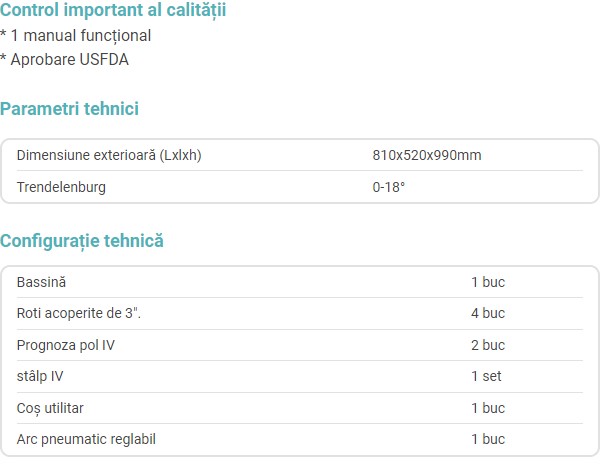Click the '1 set' quantity value
The image size is (603, 464).
(486, 376)
